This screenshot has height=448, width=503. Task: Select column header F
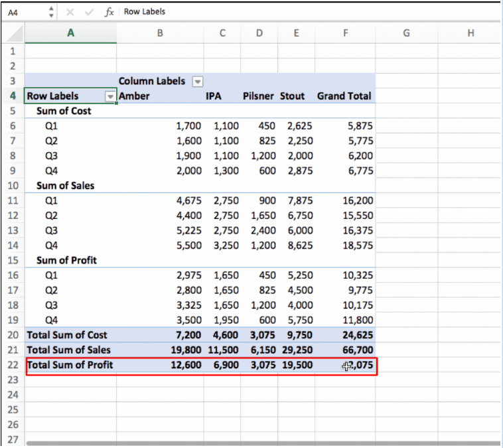tap(345, 33)
